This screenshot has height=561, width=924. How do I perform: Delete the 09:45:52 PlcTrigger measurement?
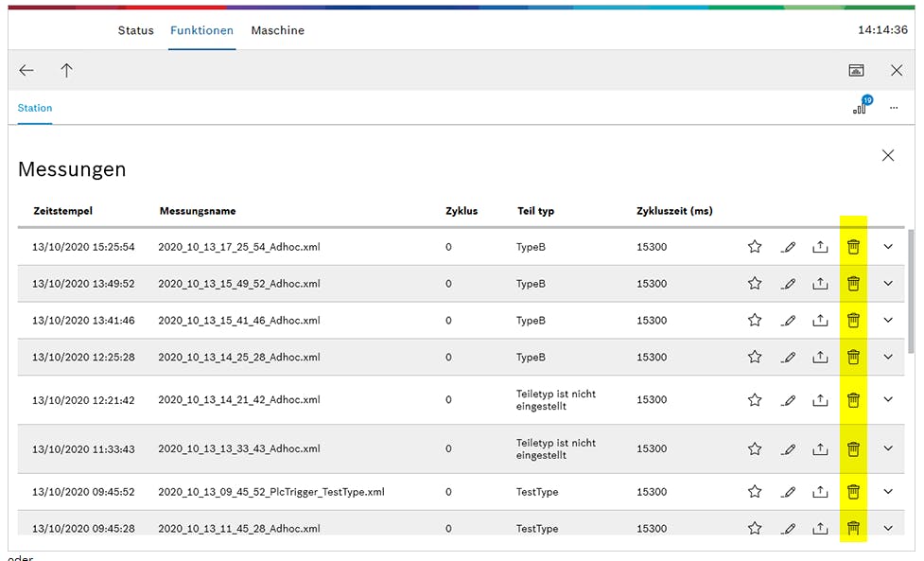tap(853, 491)
